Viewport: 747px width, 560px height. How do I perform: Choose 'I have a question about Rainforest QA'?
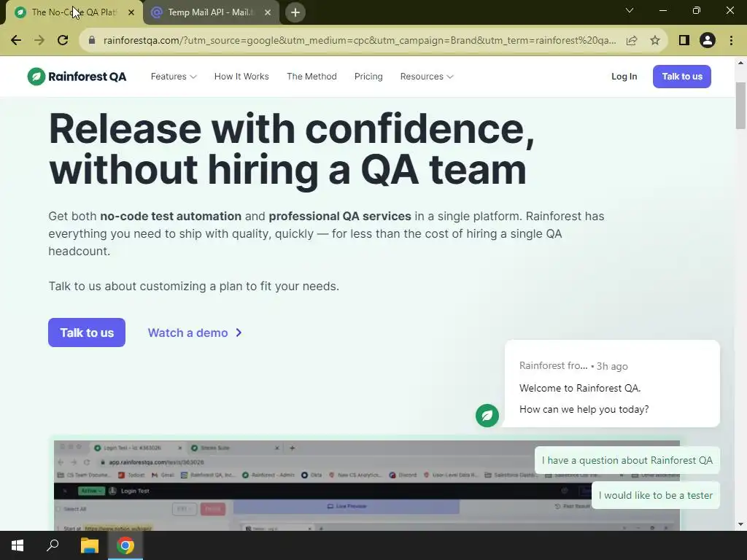pyautogui.click(x=627, y=461)
